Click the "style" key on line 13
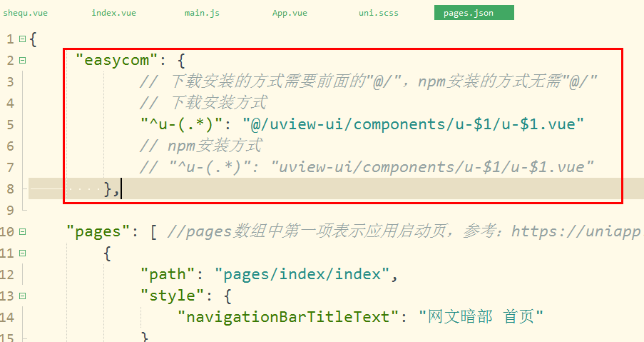This screenshot has width=644, height=342. tap(173, 296)
